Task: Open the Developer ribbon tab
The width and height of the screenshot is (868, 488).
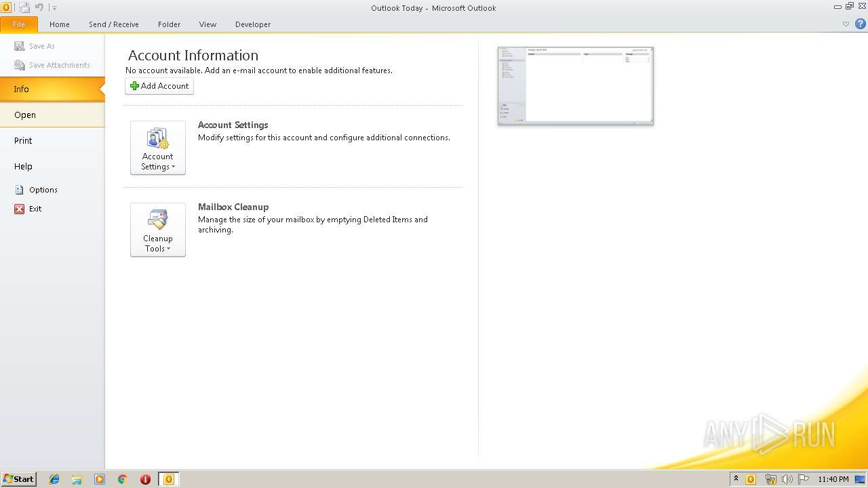Action: [x=253, y=24]
